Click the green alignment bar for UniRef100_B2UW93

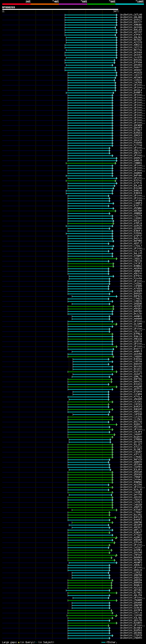92,623
